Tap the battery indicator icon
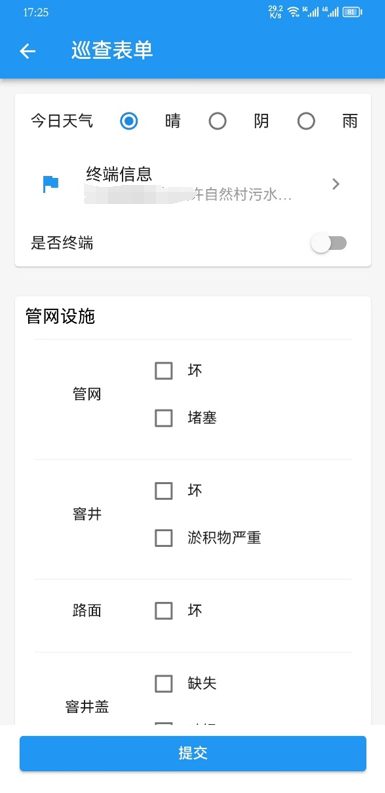 point(352,12)
